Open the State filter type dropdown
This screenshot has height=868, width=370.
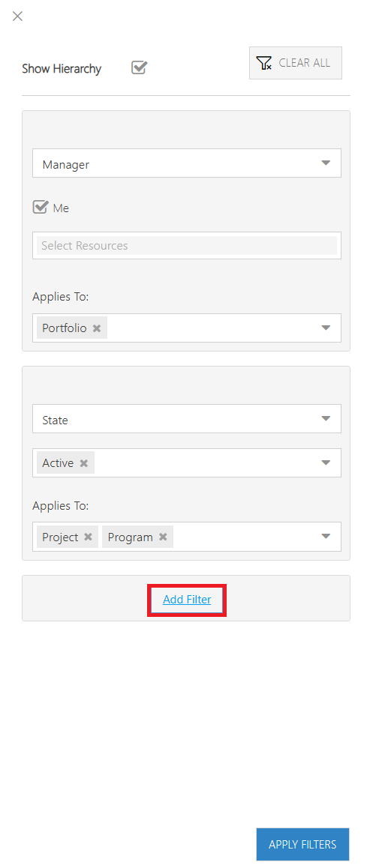point(187,419)
